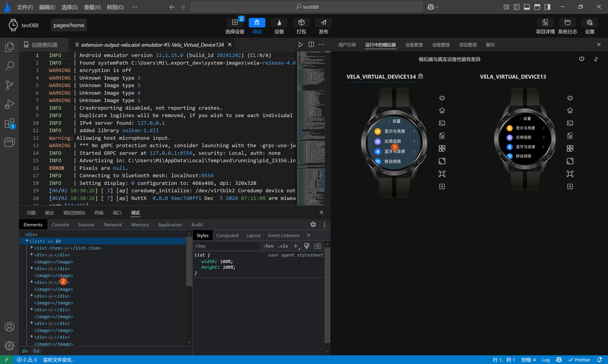This screenshot has width=608, height=364.
Task: Open the Extensions view in activity bar
Action: pyautogui.click(x=9, y=123)
